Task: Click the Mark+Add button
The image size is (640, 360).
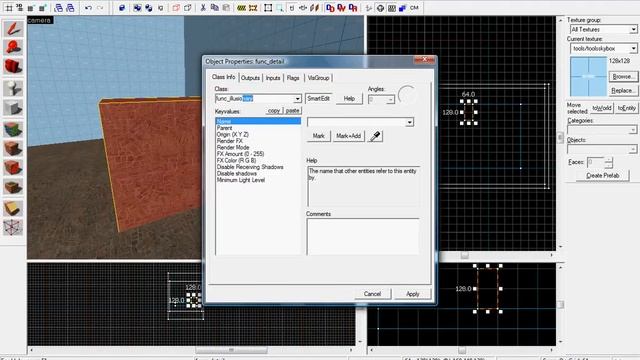Action: click(348, 136)
